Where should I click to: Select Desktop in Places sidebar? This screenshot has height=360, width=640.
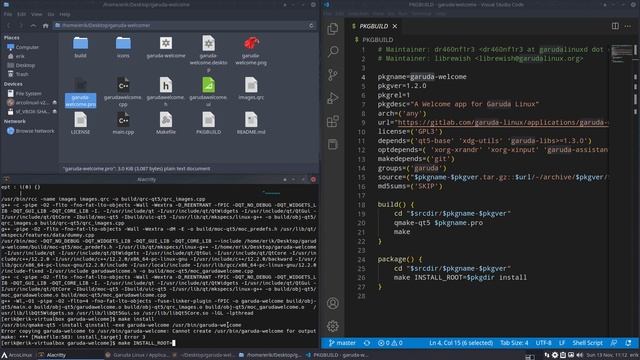(21, 65)
